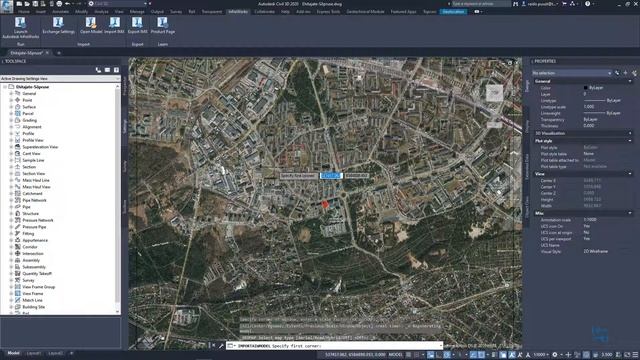The width and height of the screenshot is (640, 360).
Task: Expand the Pipe Network tree node
Action: 11,200
